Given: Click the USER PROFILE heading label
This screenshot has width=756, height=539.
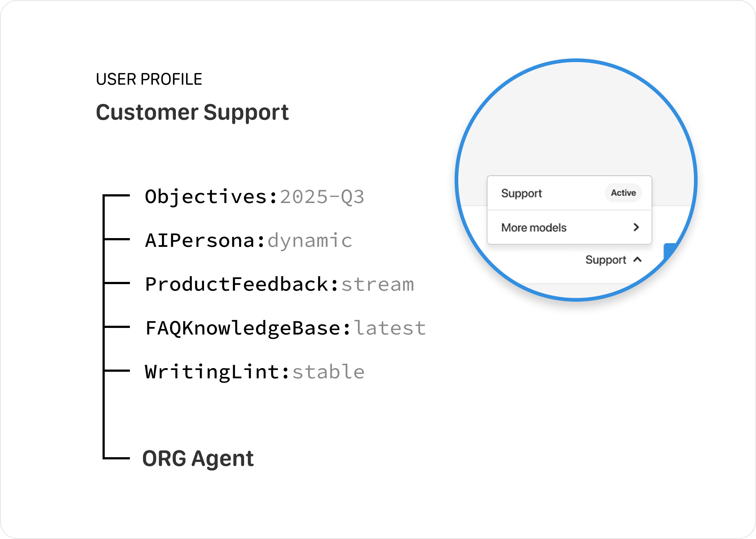Looking at the screenshot, I should click(149, 79).
